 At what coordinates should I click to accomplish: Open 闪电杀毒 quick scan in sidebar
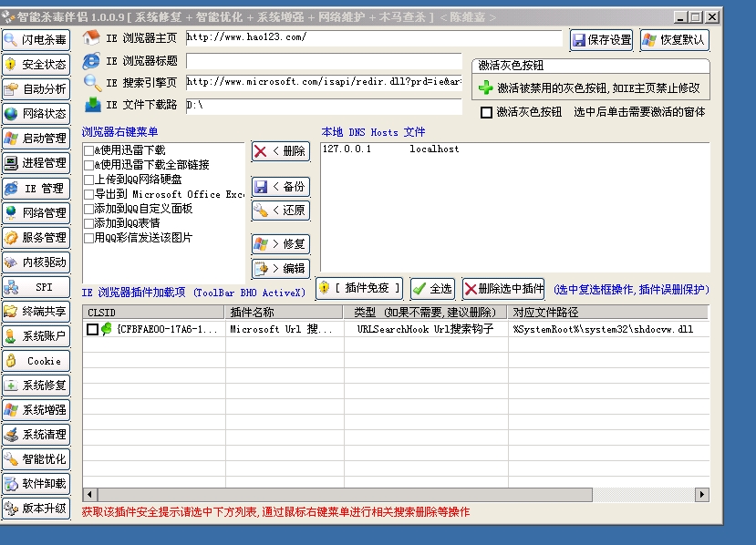click(36, 39)
